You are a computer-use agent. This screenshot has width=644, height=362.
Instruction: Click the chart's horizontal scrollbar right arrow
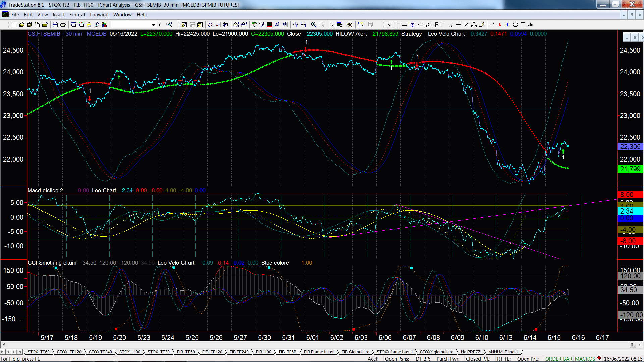click(x=640, y=345)
